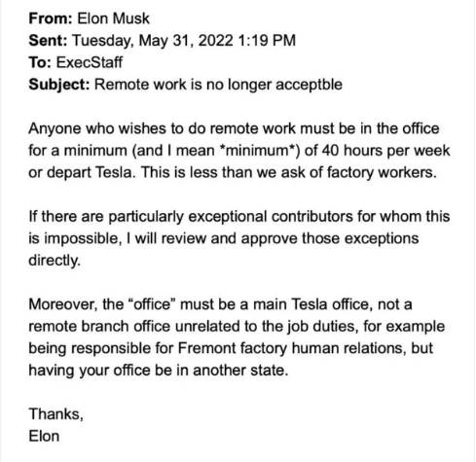Image resolution: width=476 pixels, height=462 pixels.
Task: Click the ExecStaff recipient
Action: tap(90, 62)
